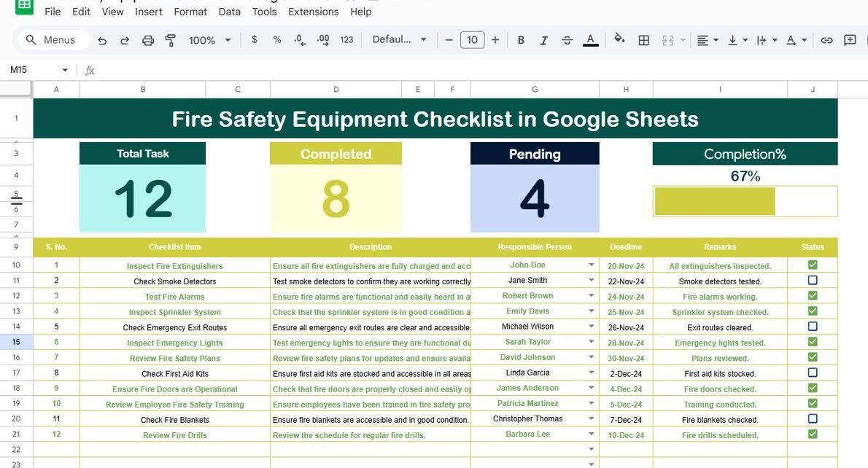Open text color picker
The height and width of the screenshot is (468, 868).
pyautogui.click(x=591, y=40)
